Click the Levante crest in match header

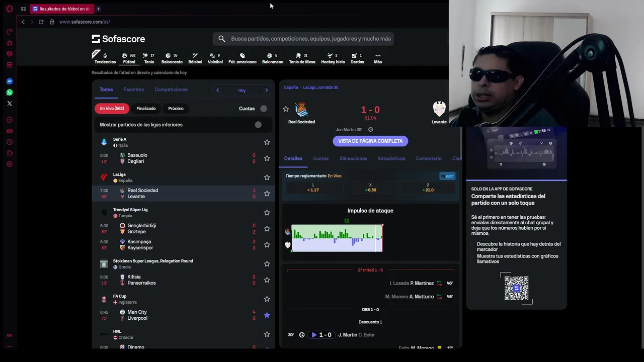click(439, 109)
